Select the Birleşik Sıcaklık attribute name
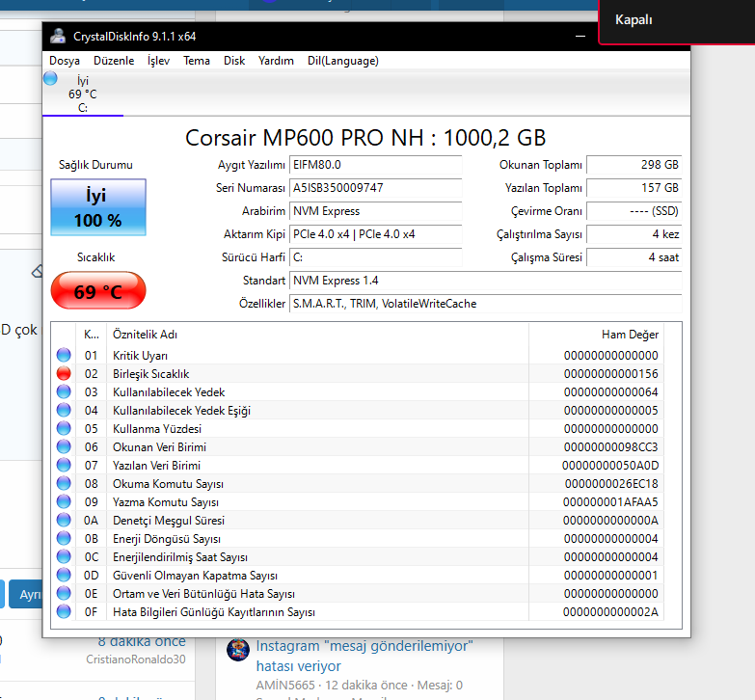The width and height of the screenshot is (755, 700). 150,373
